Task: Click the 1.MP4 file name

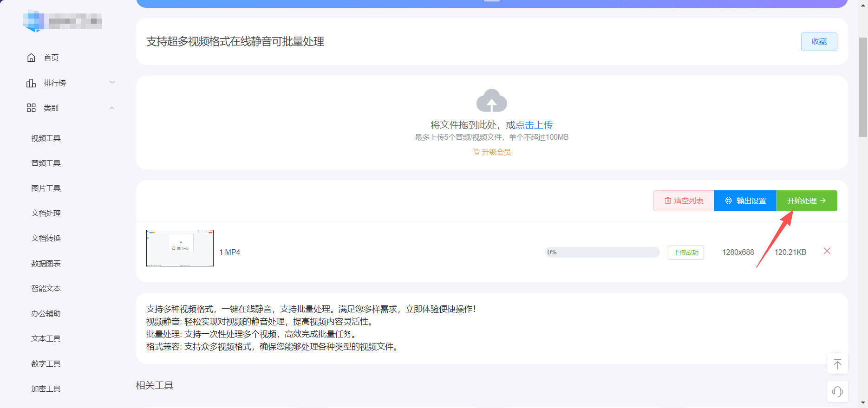Action: click(229, 252)
